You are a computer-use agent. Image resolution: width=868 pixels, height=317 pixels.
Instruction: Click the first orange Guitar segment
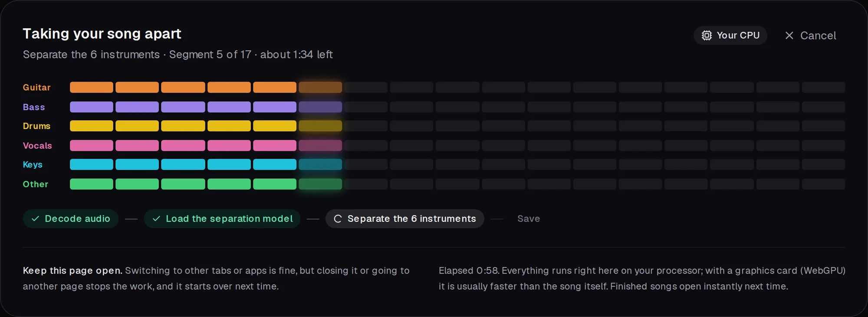[92, 87]
